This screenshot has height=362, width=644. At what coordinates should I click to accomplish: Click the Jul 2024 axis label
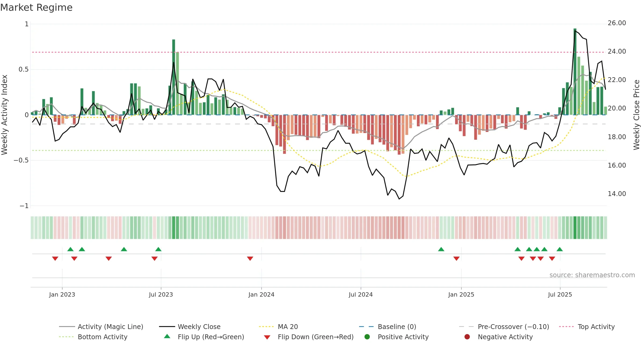(x=361, y=295)
